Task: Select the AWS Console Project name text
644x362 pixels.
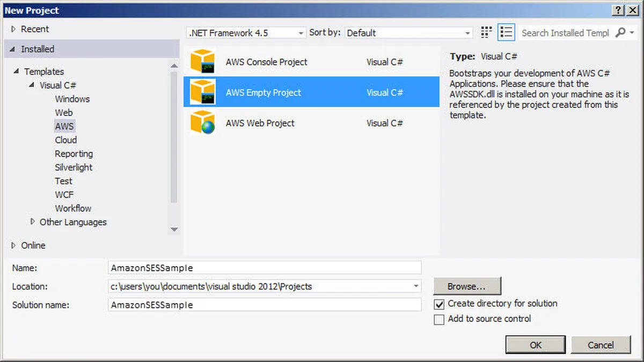Action: [x=267, y=62]
